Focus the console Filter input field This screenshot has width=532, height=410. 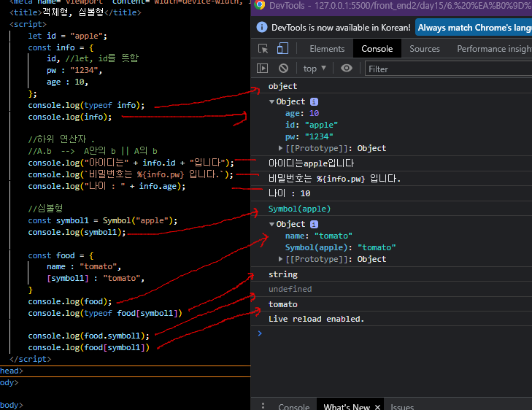pyautogui.click(x=448, y=69)
